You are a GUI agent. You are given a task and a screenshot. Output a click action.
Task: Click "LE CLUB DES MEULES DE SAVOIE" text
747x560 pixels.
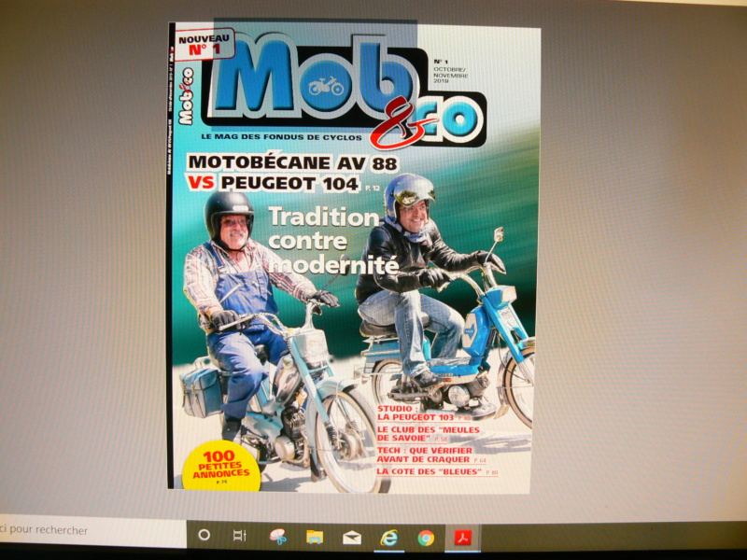(x=428, y=434)
